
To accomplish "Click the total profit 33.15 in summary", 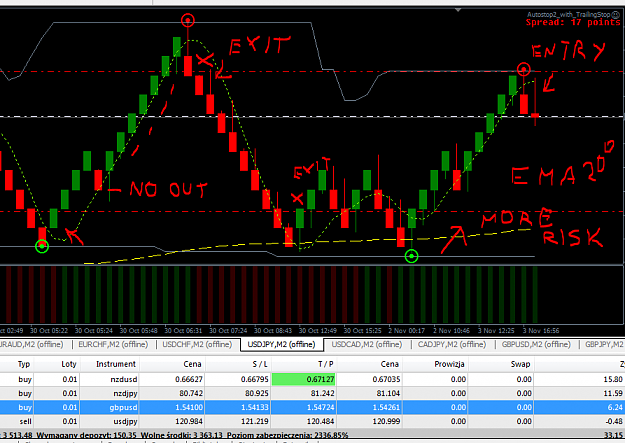I will pos(613,435).
